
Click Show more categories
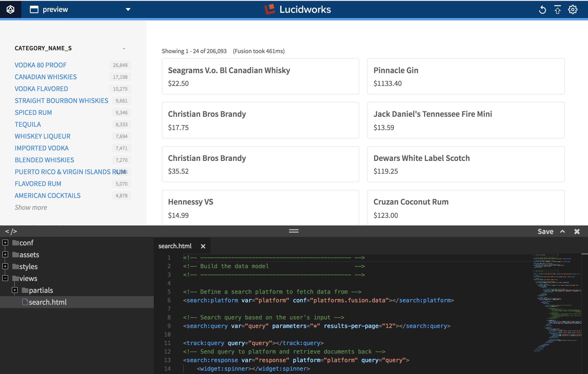(31, 207)
